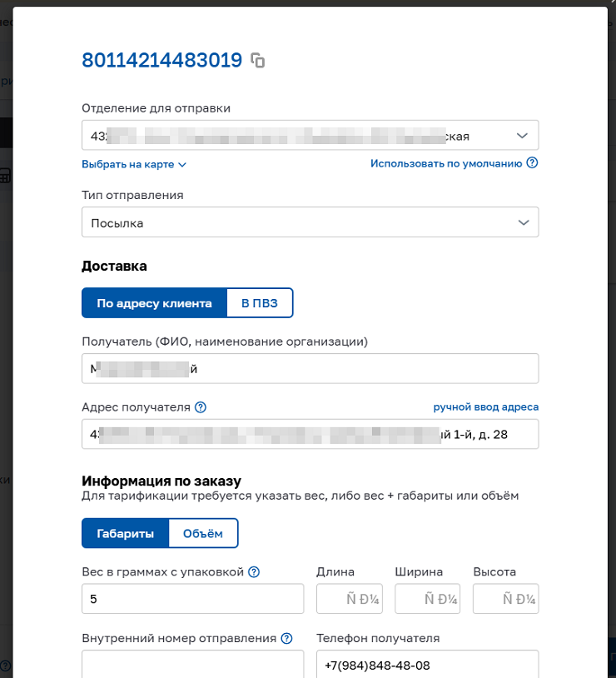Screen dimensions: 616x678
Task: Click help icon beside Адрес получателя
Action: [200, 407]
